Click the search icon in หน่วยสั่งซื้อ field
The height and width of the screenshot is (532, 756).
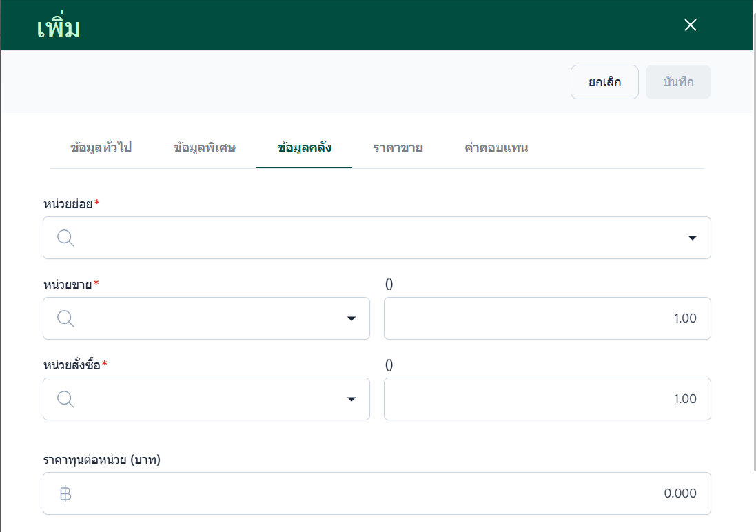pyautogui.click(x=65, y=399)
